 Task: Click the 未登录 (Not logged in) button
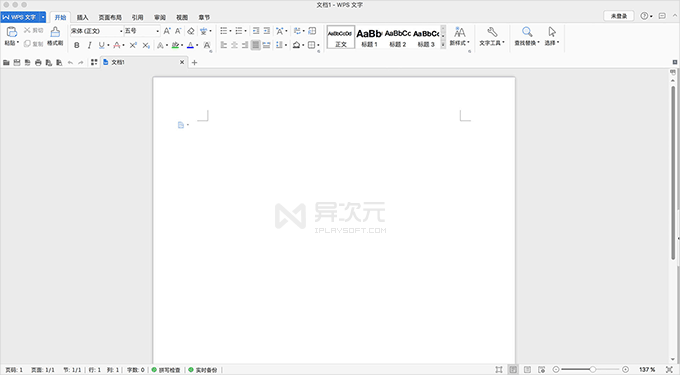tap(619, 16)
